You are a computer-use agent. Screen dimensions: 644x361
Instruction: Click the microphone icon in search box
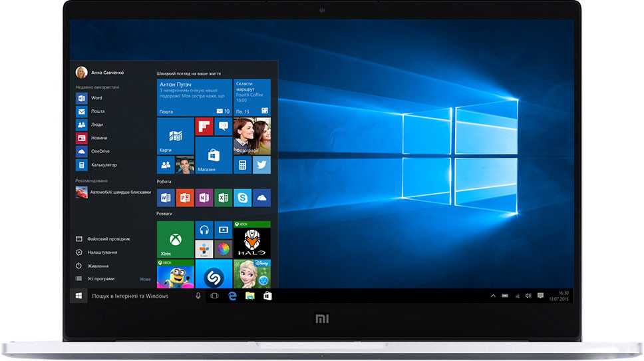point(198,296)
